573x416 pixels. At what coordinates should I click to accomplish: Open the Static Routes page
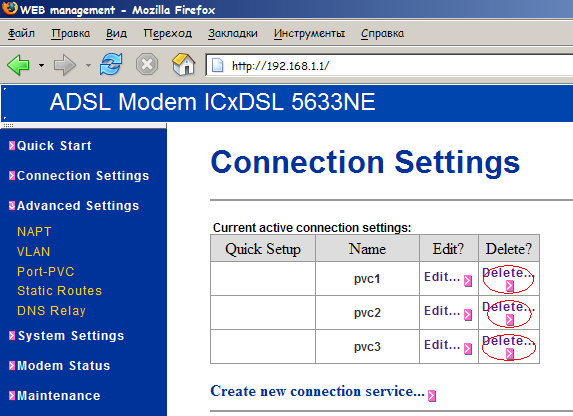click(x=59, y=291)
